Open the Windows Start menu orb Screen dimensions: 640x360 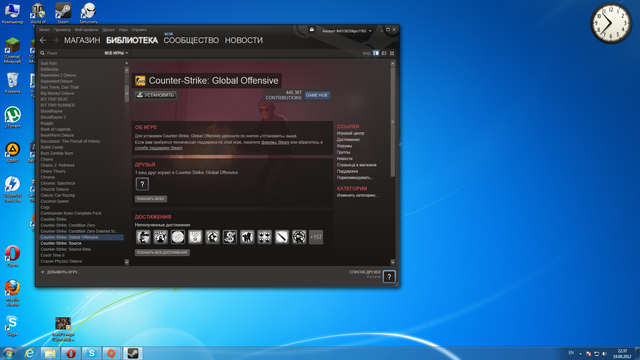point(9,353)
